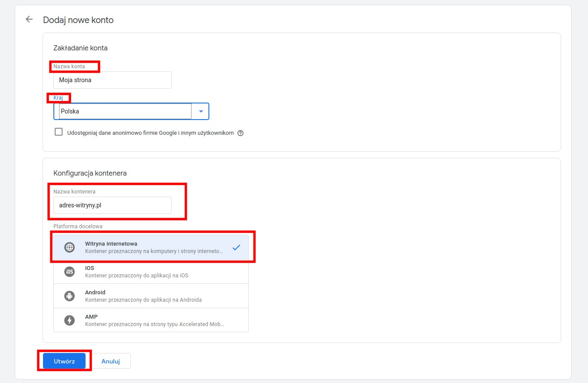Click the help icon beside data sharing option
Image resolution: width=588 pixels, height=383 pixels.
click(x=241, y=133)
